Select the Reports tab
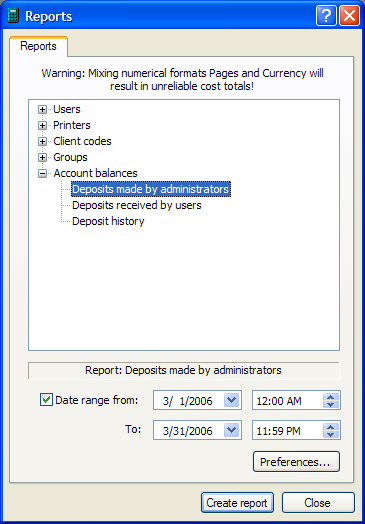365x524 pixels. pyautogui.click(x=38, y=46)
